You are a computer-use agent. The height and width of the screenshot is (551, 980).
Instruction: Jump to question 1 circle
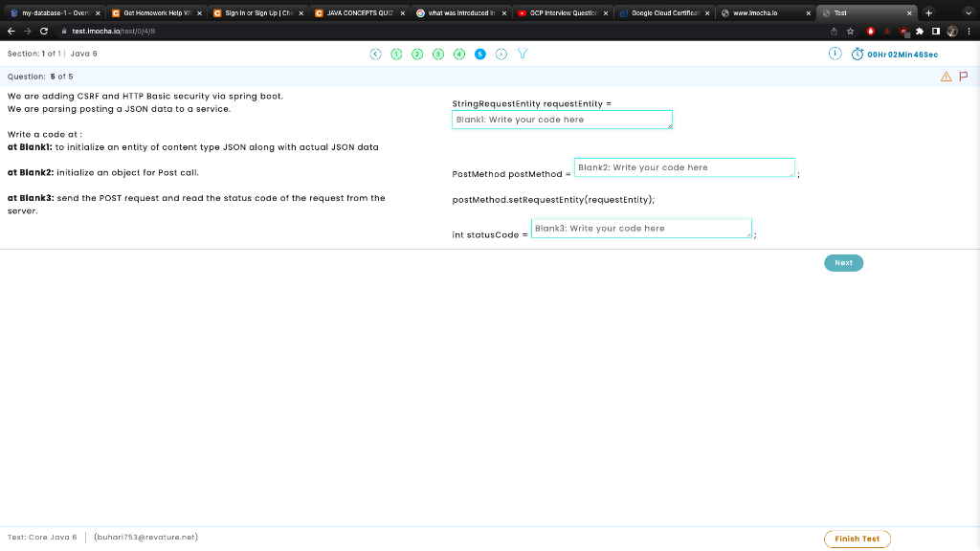coord(396,55)
